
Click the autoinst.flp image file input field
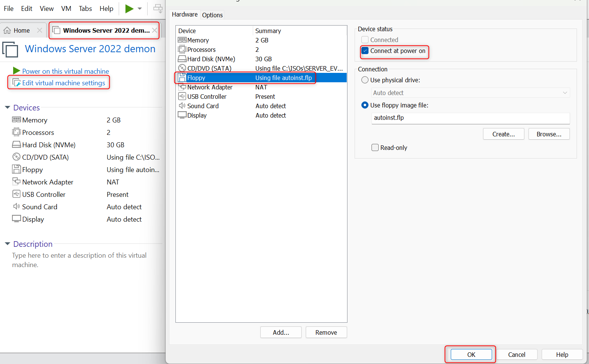click(x=471, y=118)
